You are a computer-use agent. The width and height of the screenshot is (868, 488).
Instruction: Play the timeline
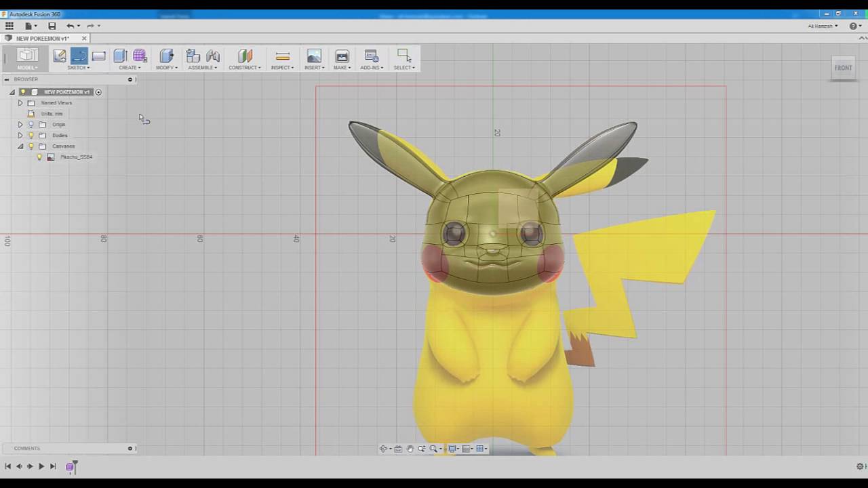tap(41, 466)
